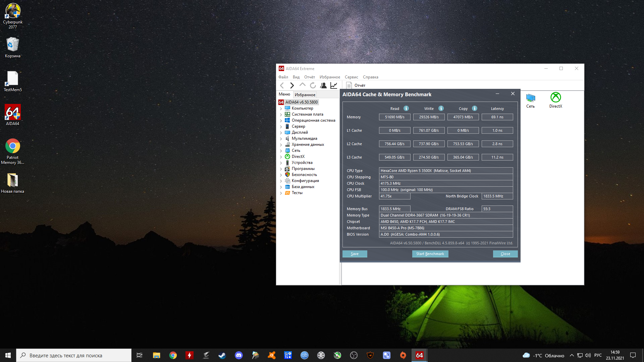
Task: Click the Save button in benchmark dialog
Action: pos(355,254)
